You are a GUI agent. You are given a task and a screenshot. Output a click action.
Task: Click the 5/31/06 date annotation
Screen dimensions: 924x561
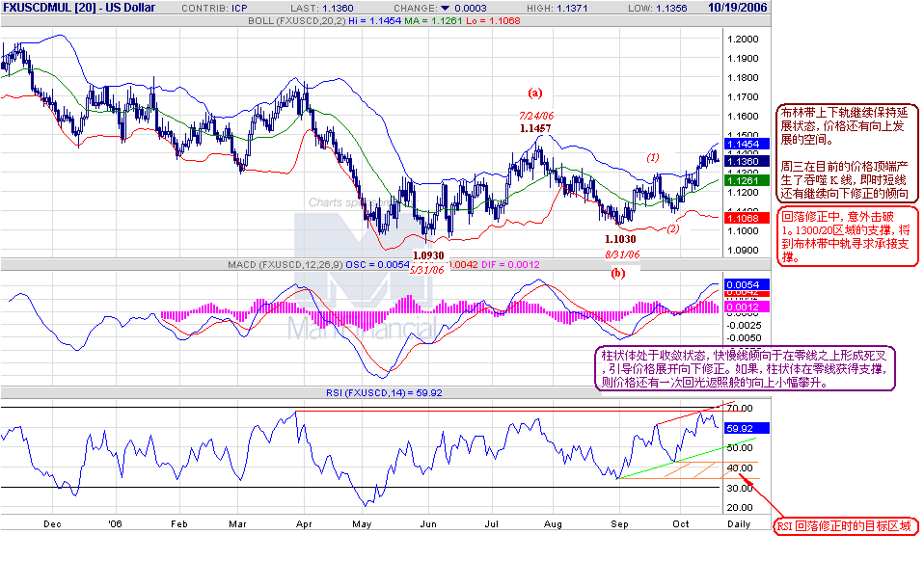coord(426,270)
